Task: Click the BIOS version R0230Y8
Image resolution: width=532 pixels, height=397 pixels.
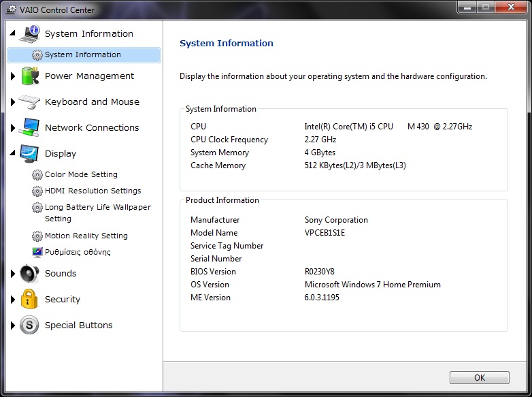Action: point(320,271)
